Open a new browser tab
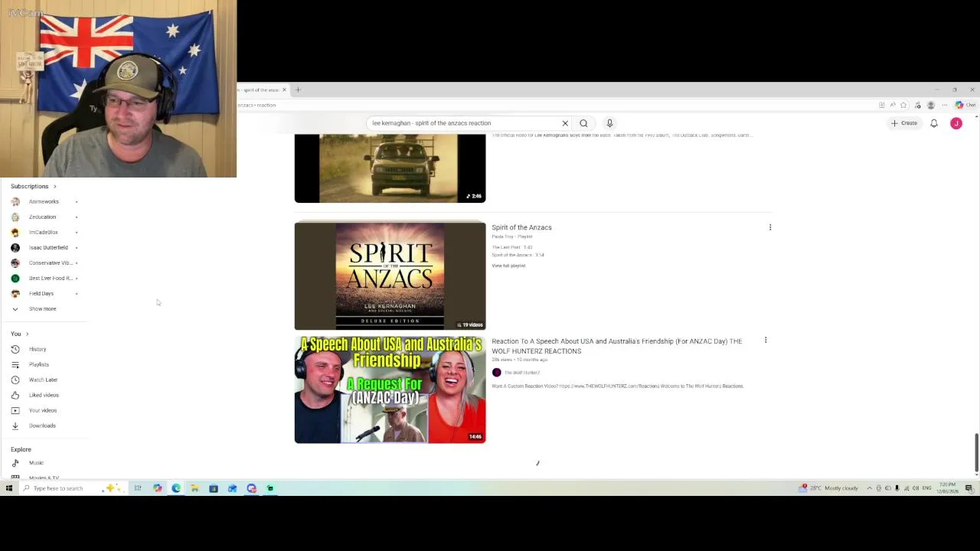The width and height of the screenshot is (980, 551). [x=298, y=90]
